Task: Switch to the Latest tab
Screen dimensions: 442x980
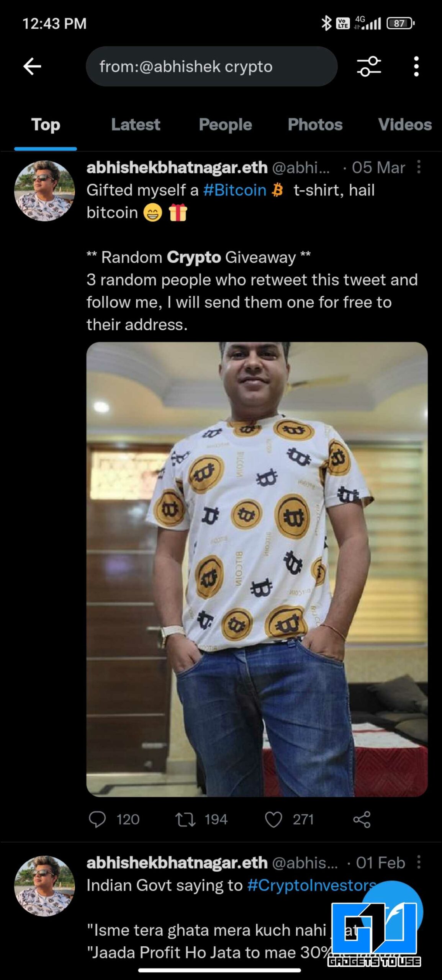Action: click(136, 125)
